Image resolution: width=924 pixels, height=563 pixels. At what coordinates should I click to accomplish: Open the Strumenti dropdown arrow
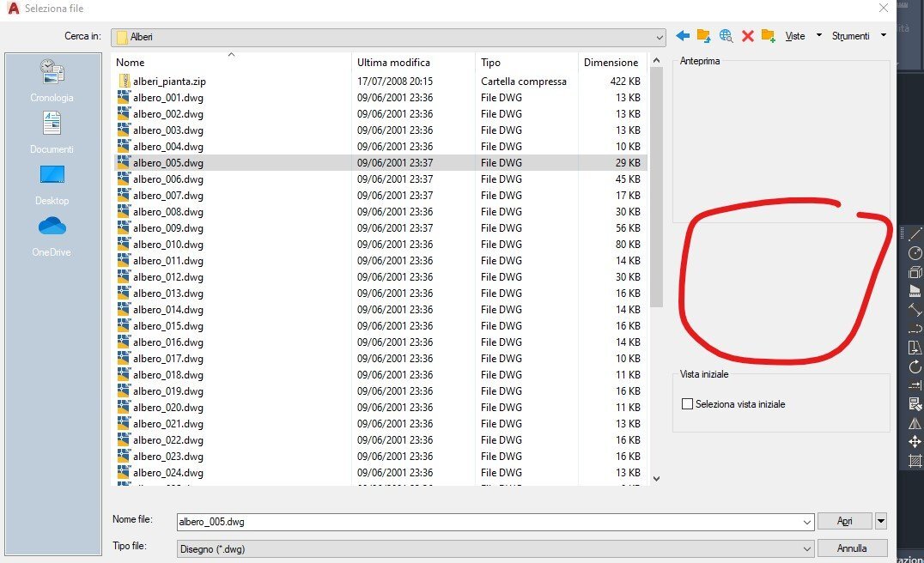[x=884, y=36]
